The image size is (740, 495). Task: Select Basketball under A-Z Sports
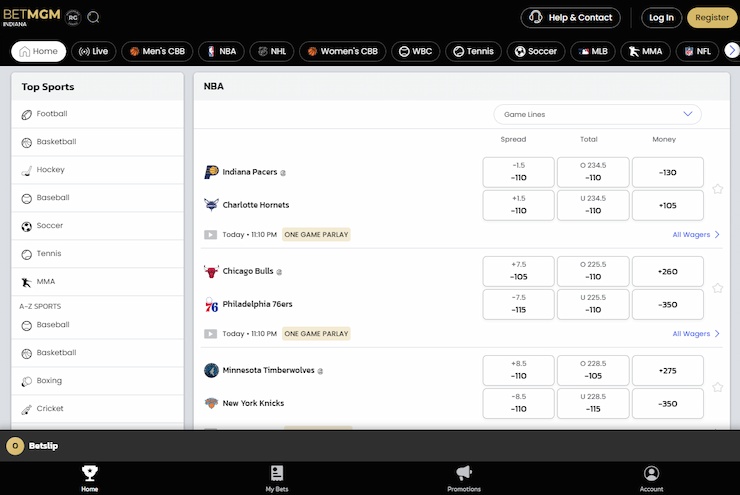(98, 352)
